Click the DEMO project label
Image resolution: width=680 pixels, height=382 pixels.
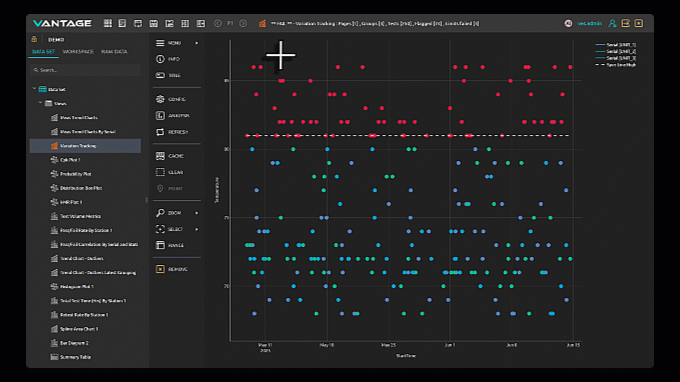pyautogui.click(x=56, y=39)
